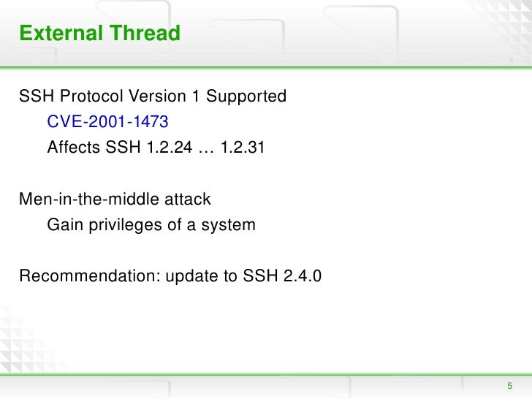Image resolution: width=532 pixels, height=399 pixels.
Task: Click the word Supported in the first bullet
Action: click(x=246, y=96)
